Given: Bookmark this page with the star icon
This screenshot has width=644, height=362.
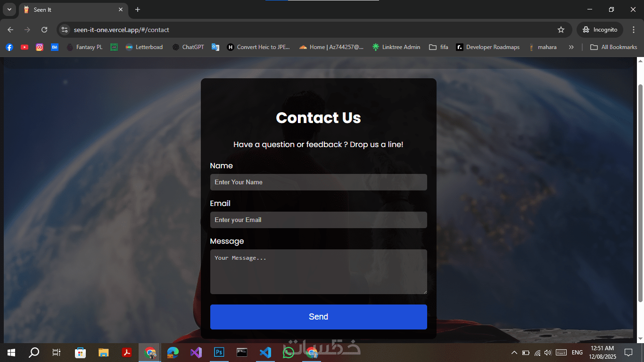Looking at the screenshot, I should [x=561, y=30].
